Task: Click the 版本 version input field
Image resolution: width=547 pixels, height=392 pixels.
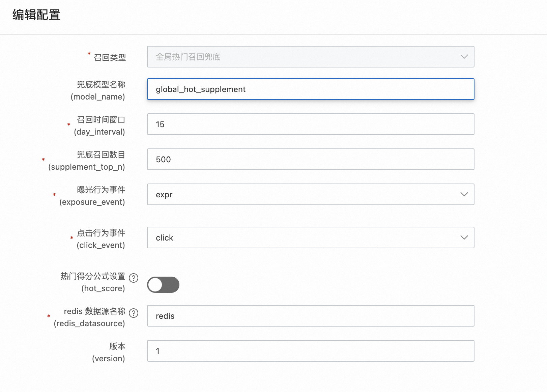Action: [311, 351]
